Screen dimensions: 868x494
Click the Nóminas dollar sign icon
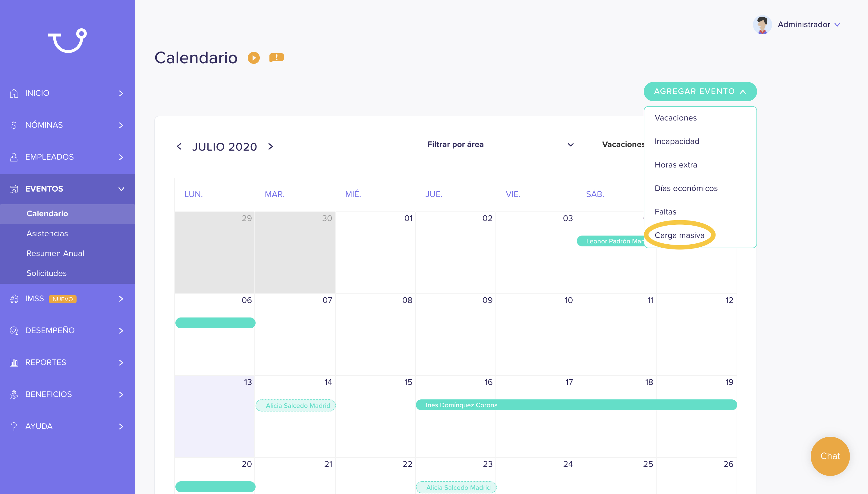tap(14, 125)
